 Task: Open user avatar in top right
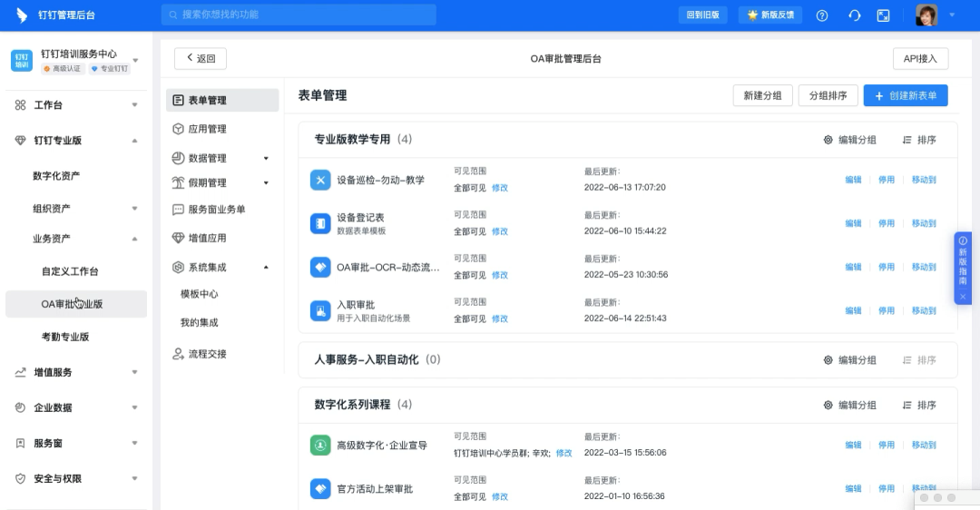click(x=926, y=15)
